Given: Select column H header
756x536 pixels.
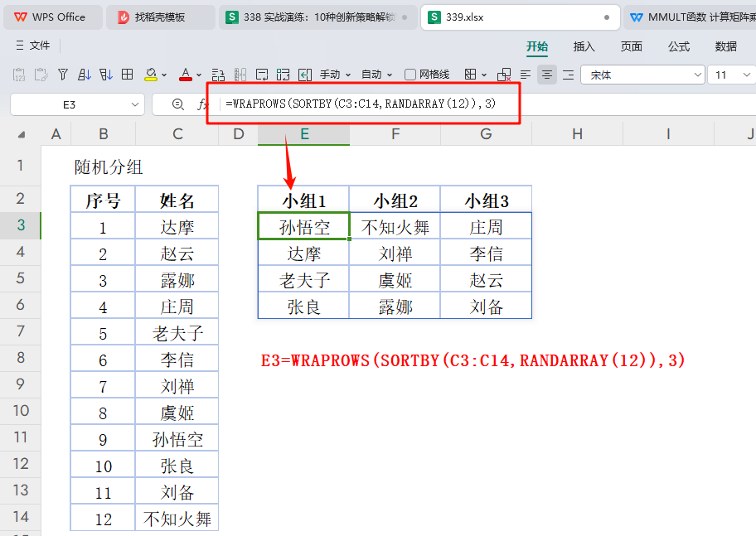Looking at the screenshot, I should click(577, 134).
